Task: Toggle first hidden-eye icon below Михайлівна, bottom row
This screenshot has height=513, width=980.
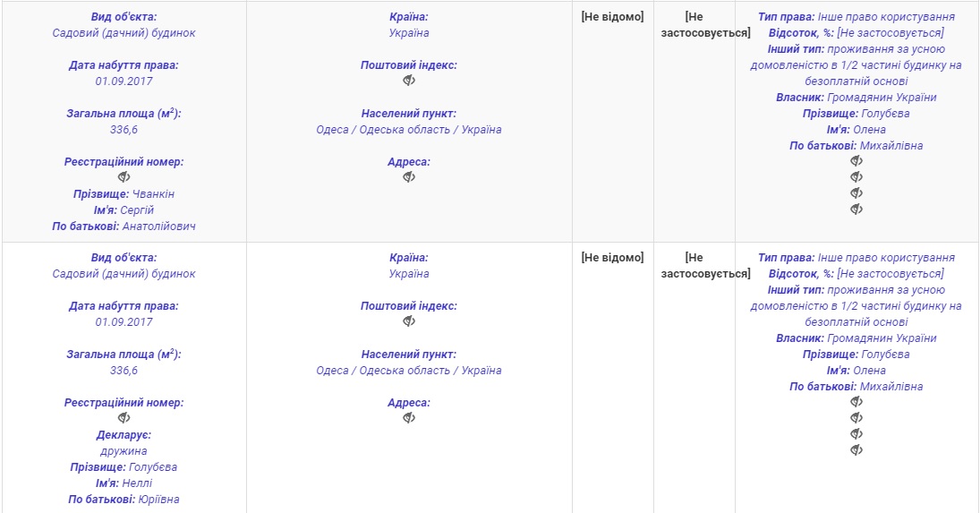Action: click(856, 402)
